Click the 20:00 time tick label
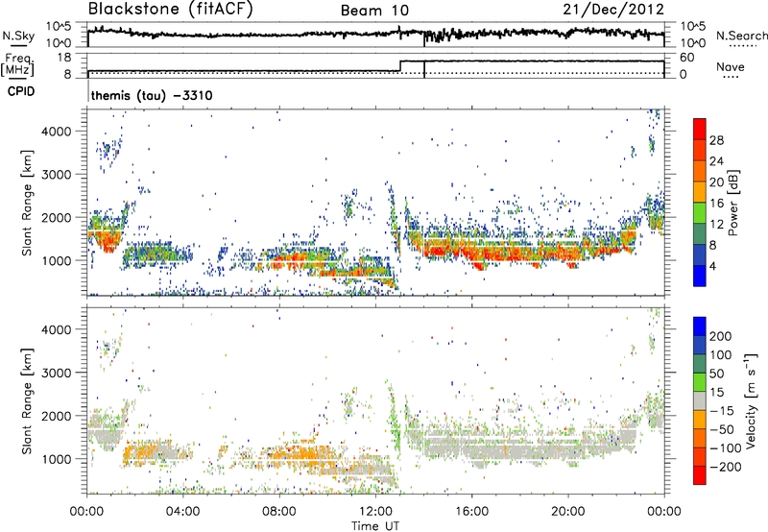768x532 pixels. pos(568,512)
